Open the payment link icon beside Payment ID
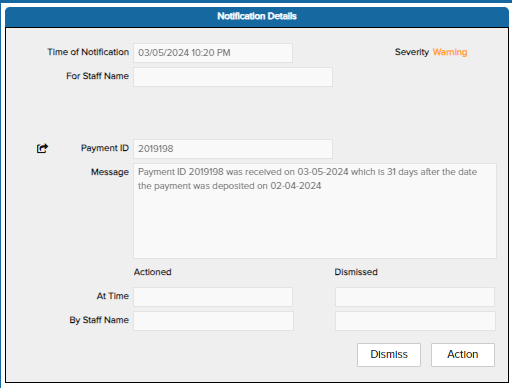 [42, 148]
